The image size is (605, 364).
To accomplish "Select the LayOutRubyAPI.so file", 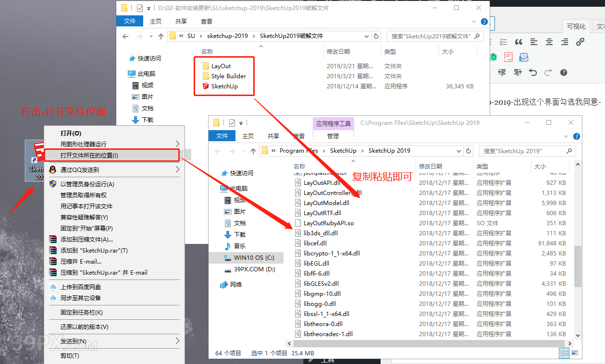I will [x=329, y=223].
